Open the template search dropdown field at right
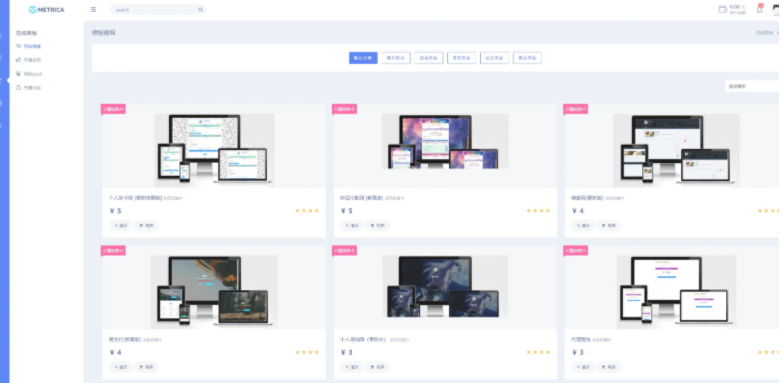 (x=753, y=86)
